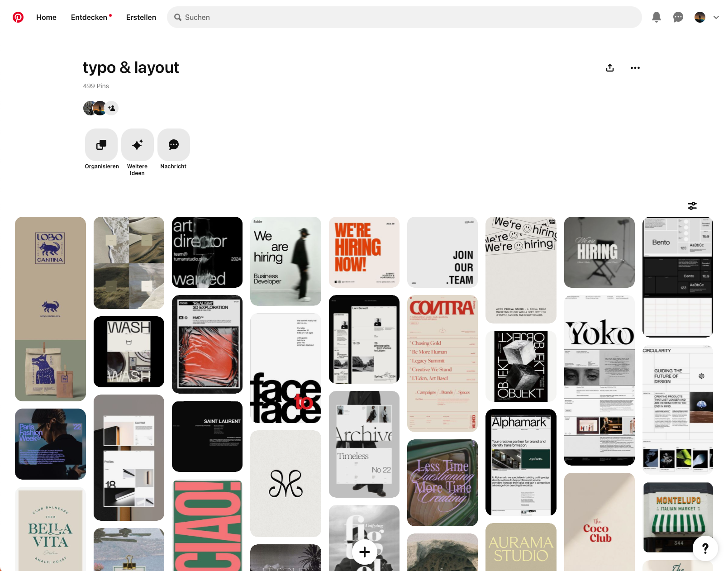
Task: Open the tall lamp product layout pin
Action: pyautogui.click(x=129, y=457)
